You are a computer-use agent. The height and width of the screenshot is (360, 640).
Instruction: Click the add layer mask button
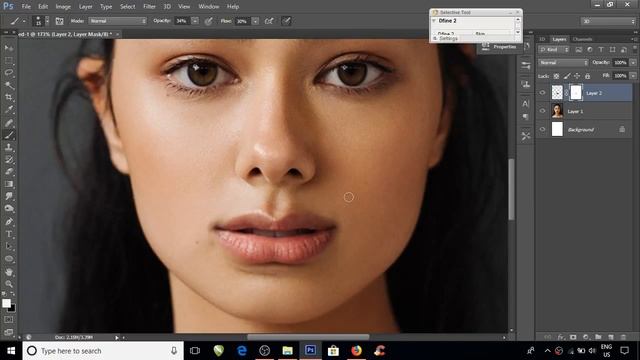click(x=573, y=337)
